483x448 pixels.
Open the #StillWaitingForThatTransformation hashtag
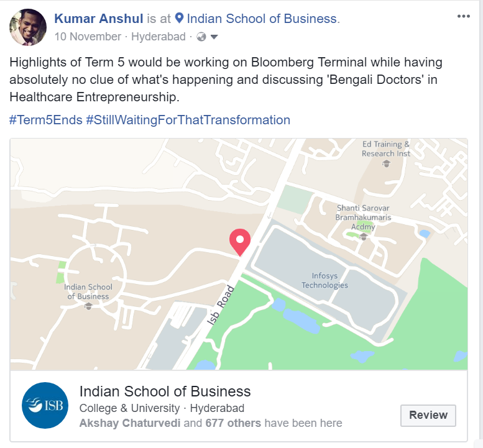tap(188, 120)
